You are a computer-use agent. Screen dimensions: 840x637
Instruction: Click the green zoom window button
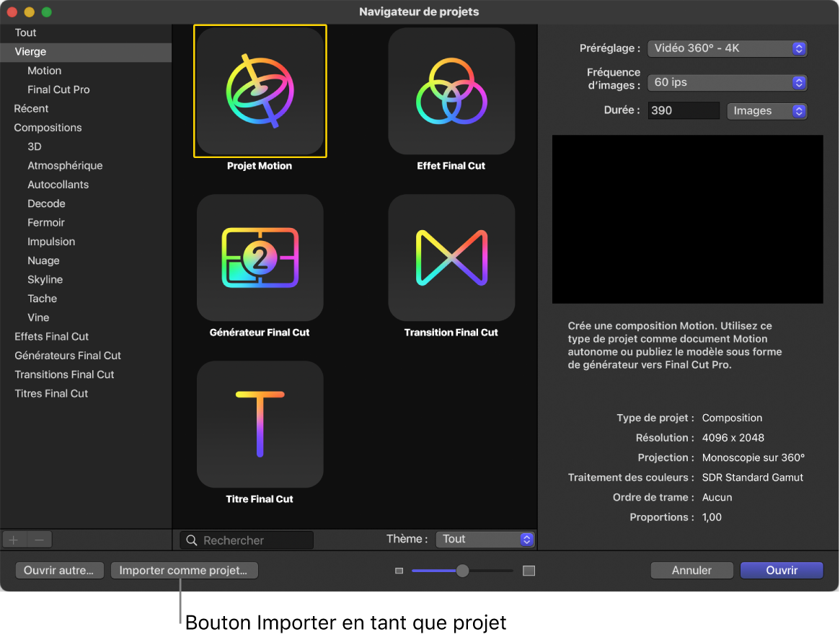click(x=47, y=12)
